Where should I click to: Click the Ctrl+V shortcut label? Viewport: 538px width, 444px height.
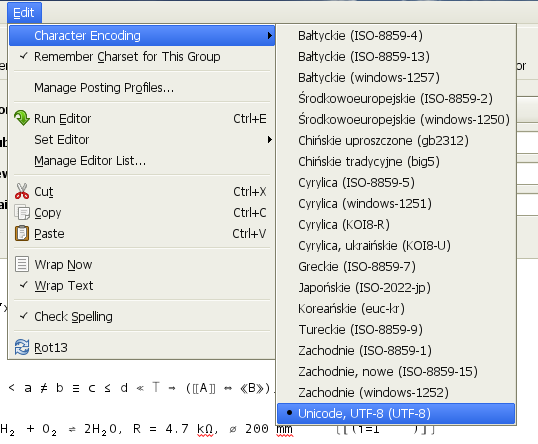[249, 234]
